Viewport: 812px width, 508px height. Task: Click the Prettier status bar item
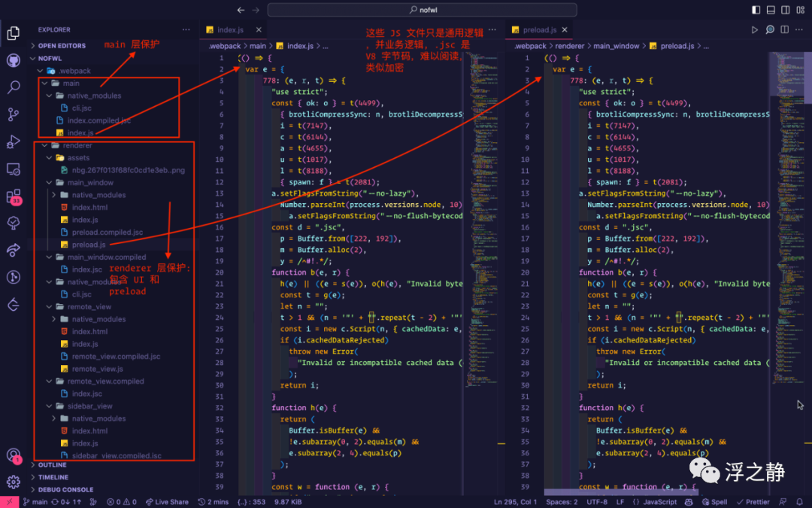753,502
